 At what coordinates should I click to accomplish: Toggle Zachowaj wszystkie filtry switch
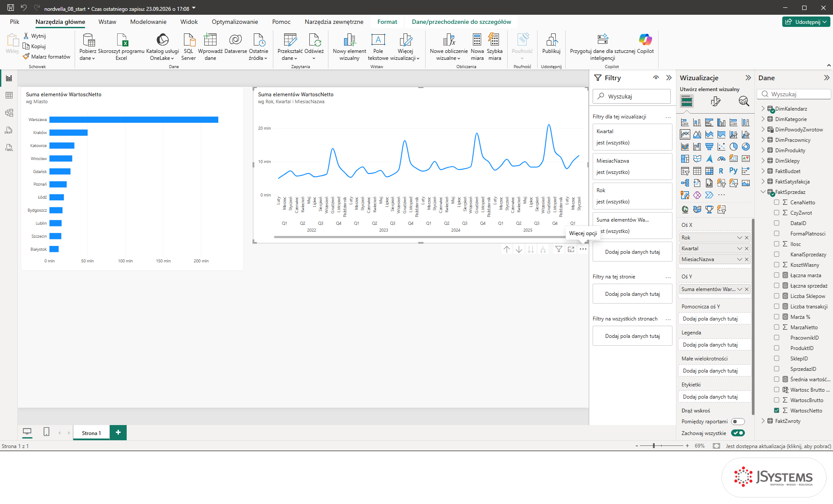pos(738,433)
